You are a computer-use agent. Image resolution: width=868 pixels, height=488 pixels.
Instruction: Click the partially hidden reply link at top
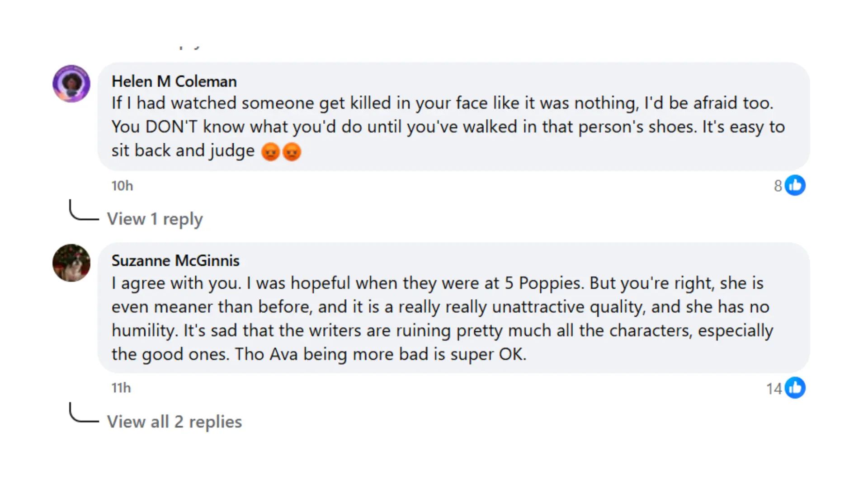190,47
